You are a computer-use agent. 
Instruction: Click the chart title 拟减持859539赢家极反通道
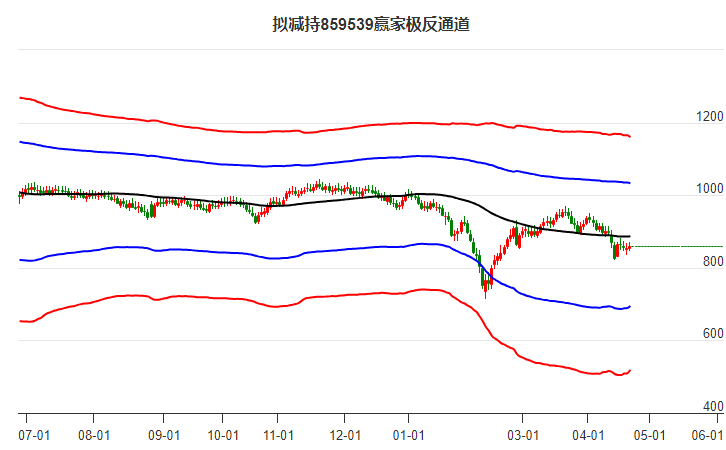371,25
